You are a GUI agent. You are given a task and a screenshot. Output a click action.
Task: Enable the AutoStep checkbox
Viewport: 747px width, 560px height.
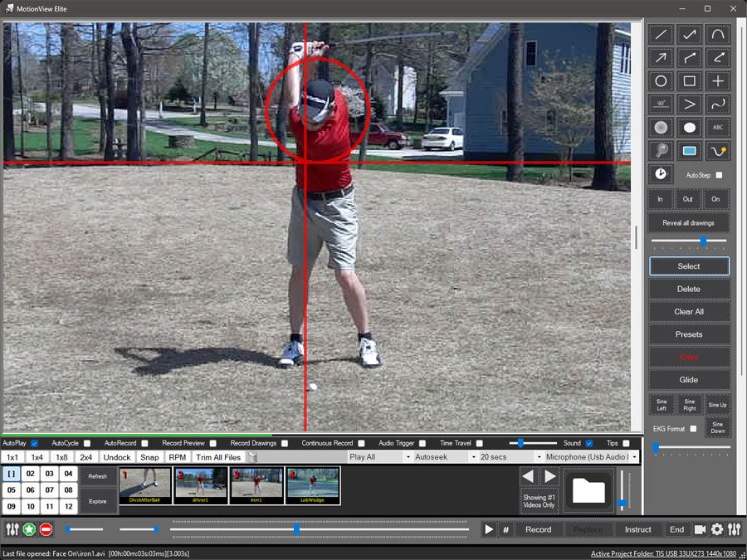coord(719,175)
